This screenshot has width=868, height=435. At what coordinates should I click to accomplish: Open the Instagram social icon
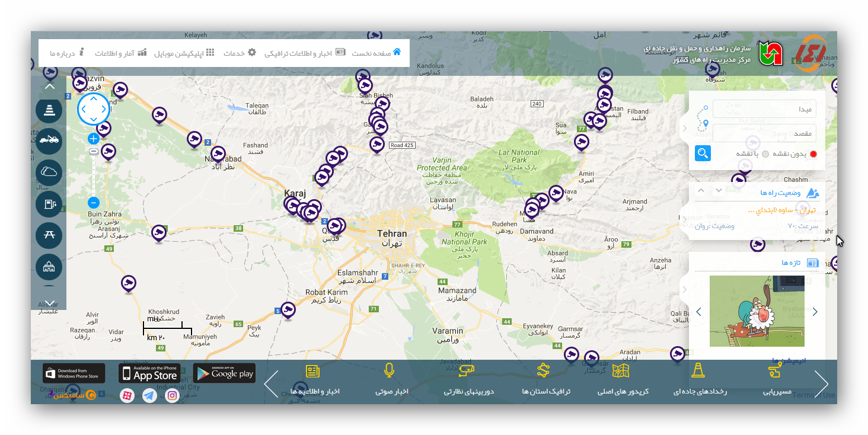172,395
